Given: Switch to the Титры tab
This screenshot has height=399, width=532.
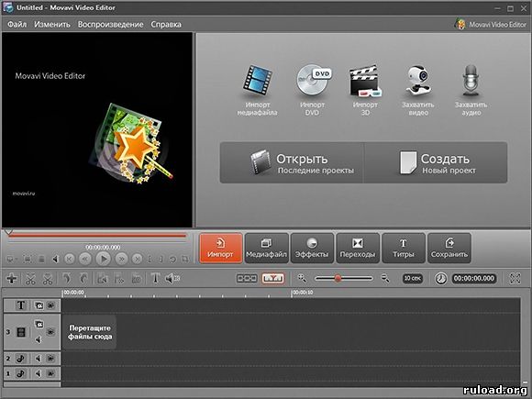Looking at the screenshot, I should pyautogui.click(x=404, y=248).
